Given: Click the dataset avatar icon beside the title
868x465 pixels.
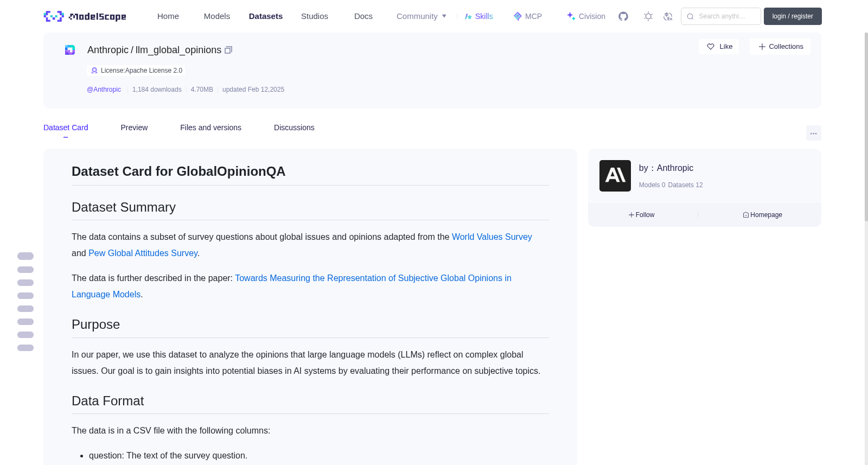Looking at the screenshot, I should (x=70, y=50).
